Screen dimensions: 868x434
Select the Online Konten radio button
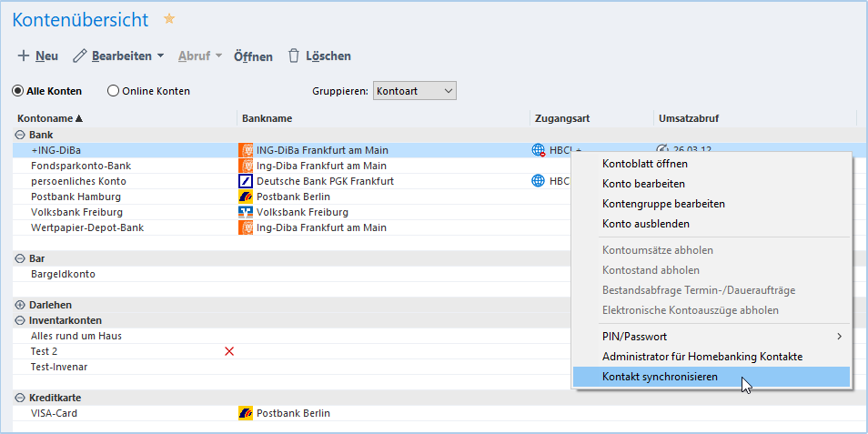pos(114,91)
